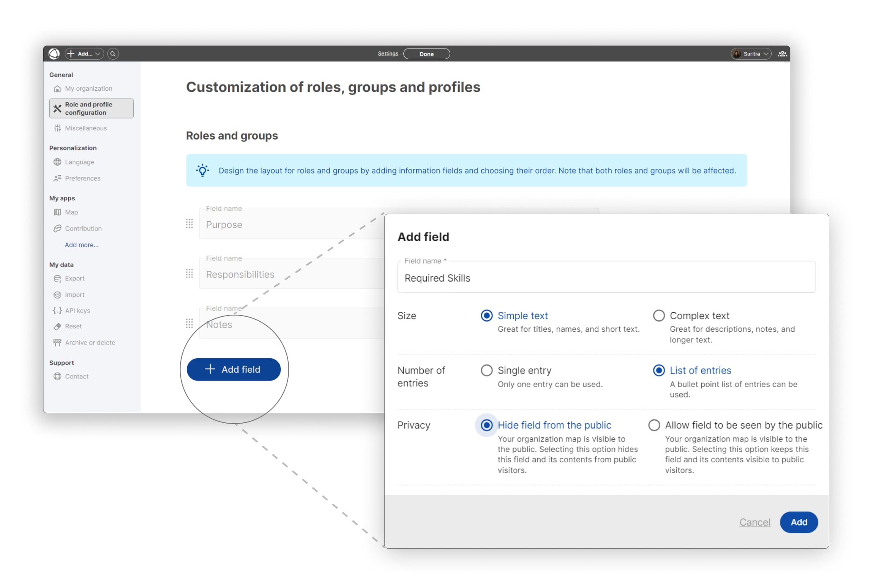Image resolution: width=874 pixels, height=588 pixels.
Task: Click the drag handle beside Purpose field
Action: pos(189,224)
